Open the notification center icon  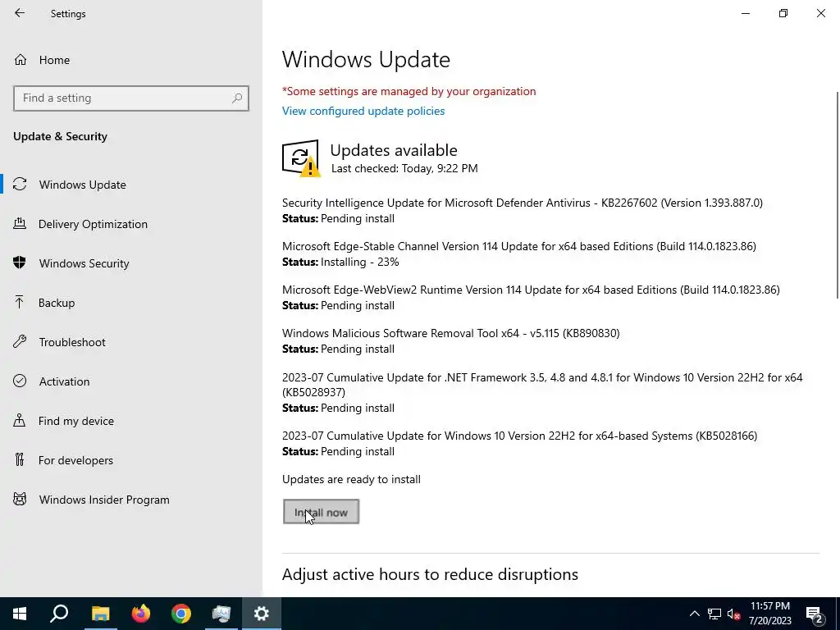(815, 614)
